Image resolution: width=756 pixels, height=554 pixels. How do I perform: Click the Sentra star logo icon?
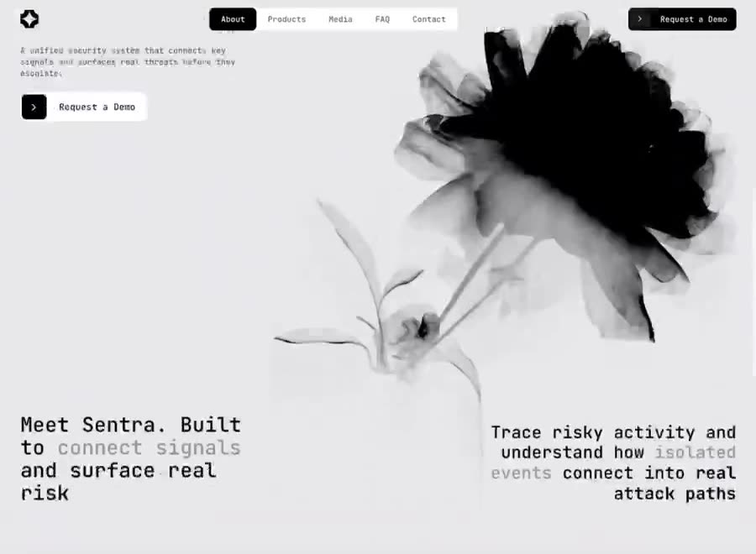point(29,19)
